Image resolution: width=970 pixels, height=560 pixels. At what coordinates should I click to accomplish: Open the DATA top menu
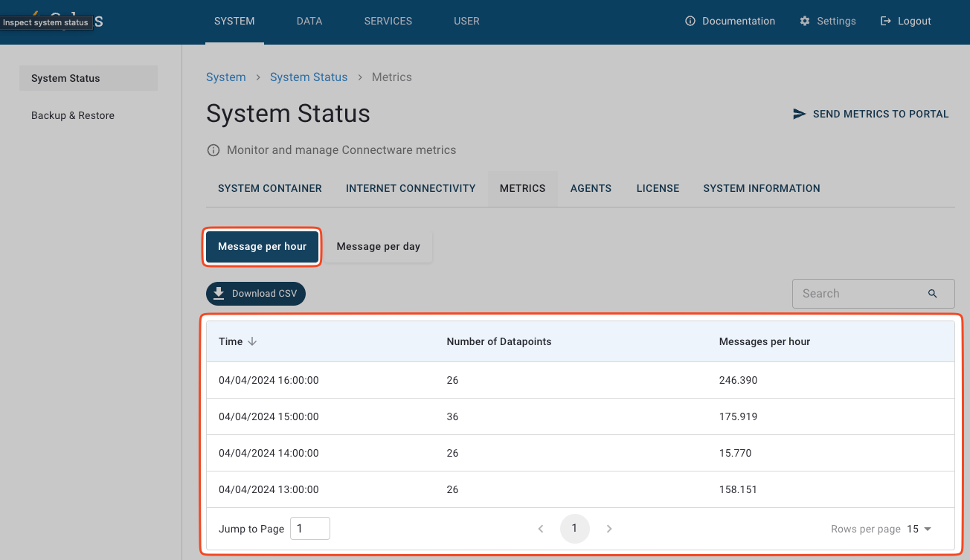tap(309, 22)
